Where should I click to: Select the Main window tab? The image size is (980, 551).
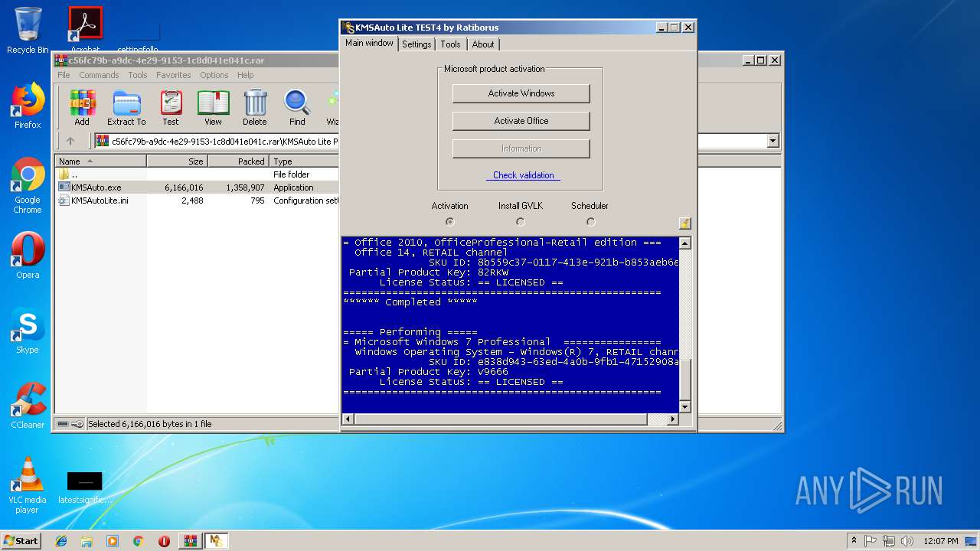click(x=369, y=43)
